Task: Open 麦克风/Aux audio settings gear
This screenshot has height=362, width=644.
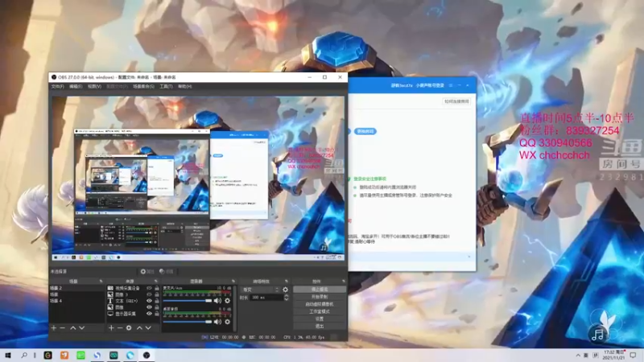Action: pyautogui.click(x=228, y=301)
